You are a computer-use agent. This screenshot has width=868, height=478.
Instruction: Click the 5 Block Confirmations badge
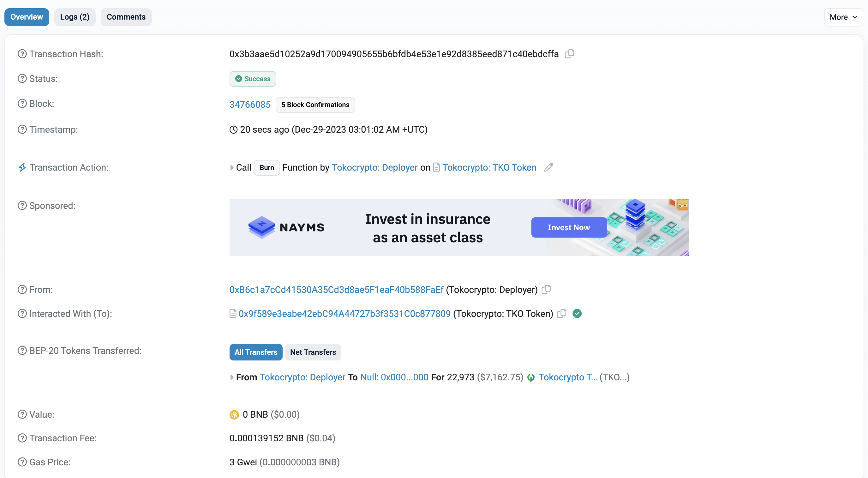[x=315, y=105]
